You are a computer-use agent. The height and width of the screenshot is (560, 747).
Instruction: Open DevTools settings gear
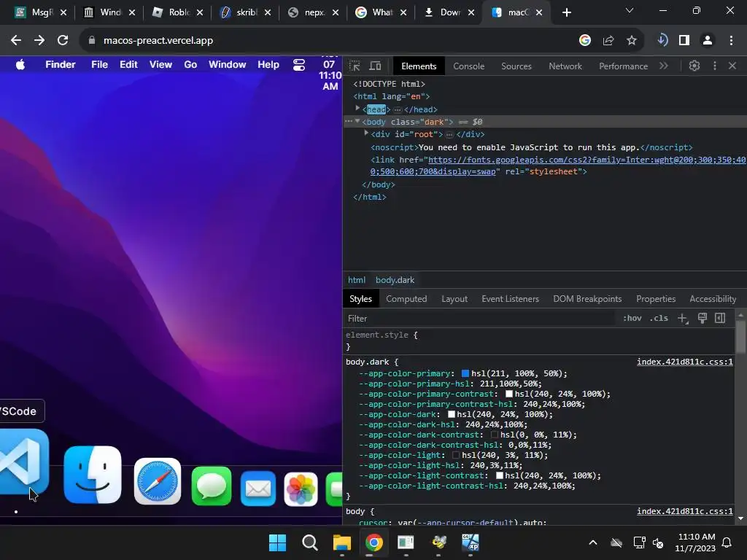(x=694, y=66)
